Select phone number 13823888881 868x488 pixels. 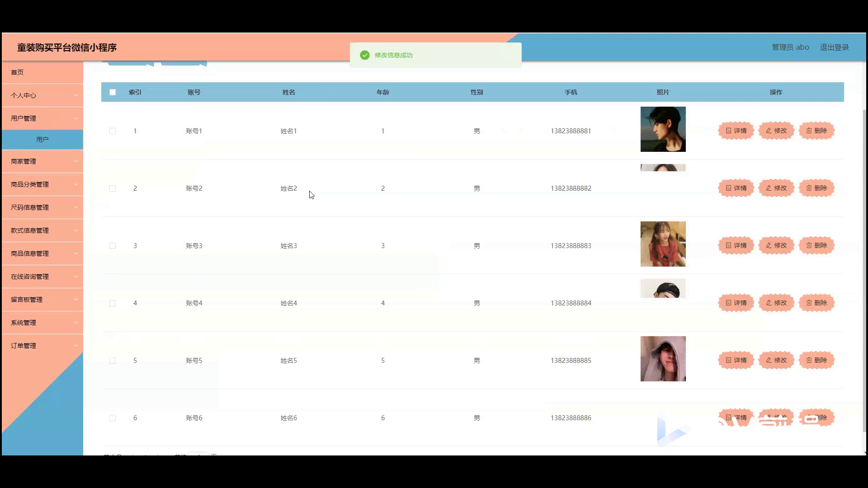point(571,131)
